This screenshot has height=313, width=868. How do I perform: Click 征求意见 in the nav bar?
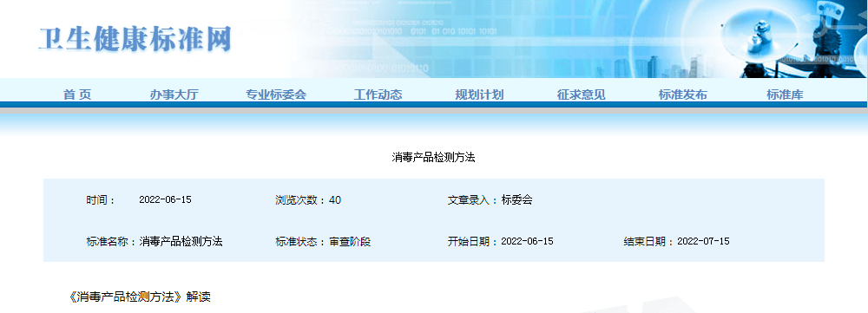click(x=582, y=95)
